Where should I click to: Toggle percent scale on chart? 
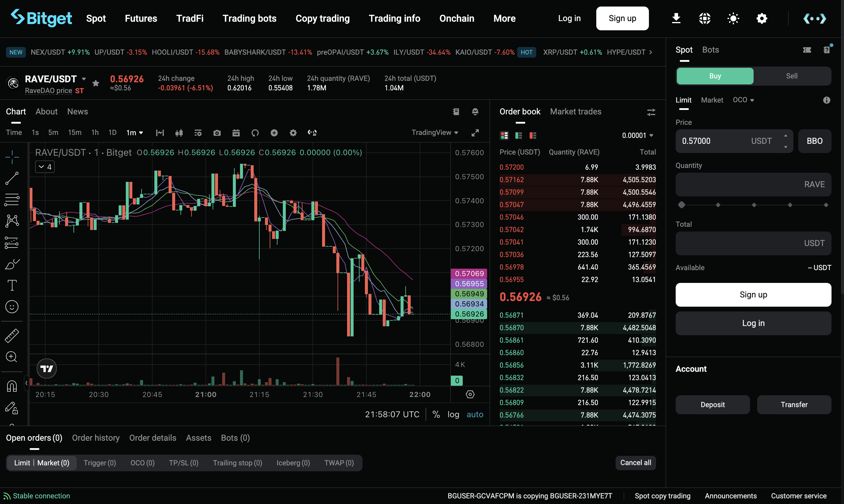436,414
